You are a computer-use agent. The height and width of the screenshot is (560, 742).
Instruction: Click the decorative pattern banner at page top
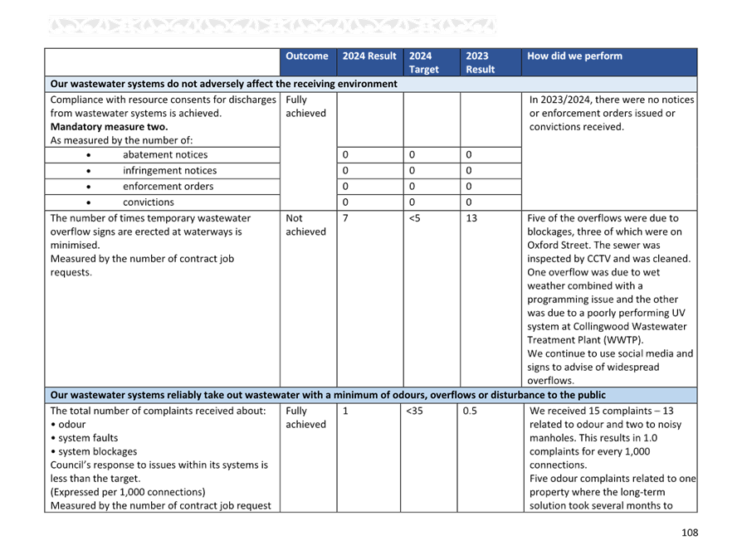[x=272, y=25]
